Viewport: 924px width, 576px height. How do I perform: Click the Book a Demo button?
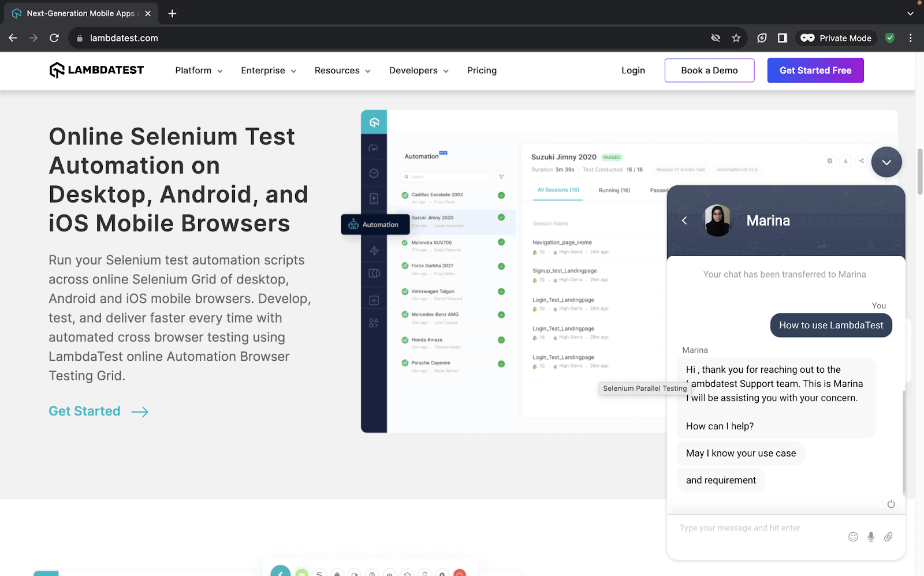coord(709,70)
